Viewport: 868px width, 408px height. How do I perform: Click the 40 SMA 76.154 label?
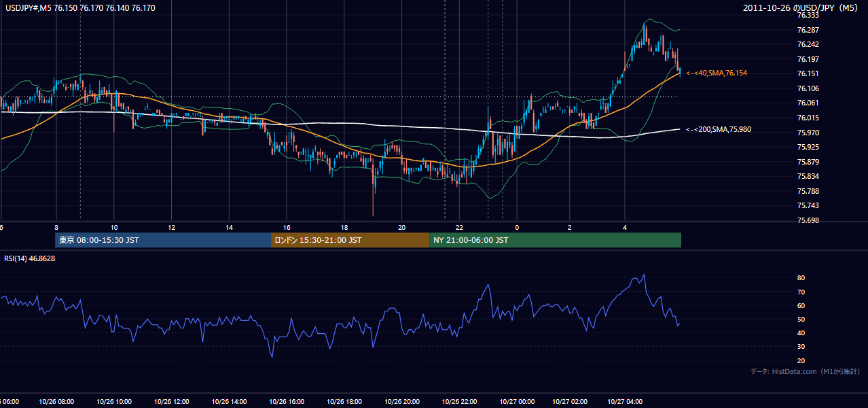717,73
